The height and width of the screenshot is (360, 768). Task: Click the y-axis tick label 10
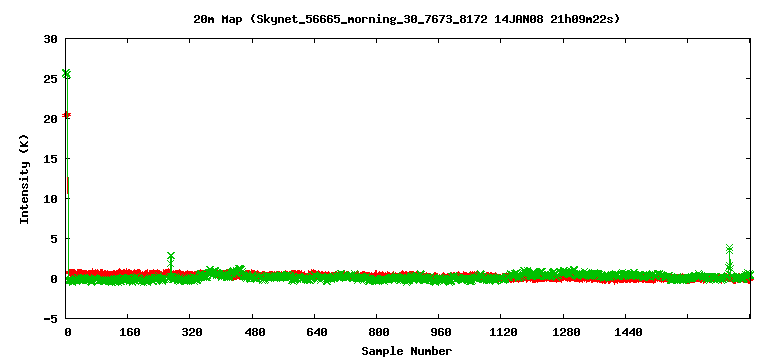51,198
